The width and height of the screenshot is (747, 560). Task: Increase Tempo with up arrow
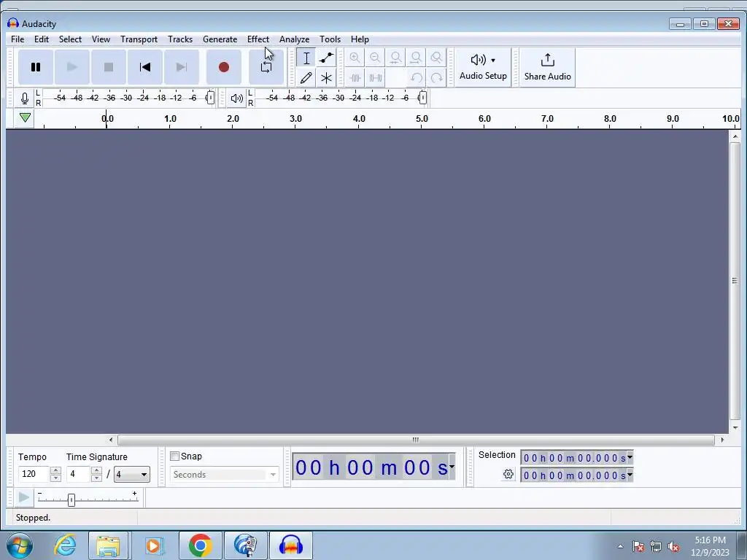55,470
